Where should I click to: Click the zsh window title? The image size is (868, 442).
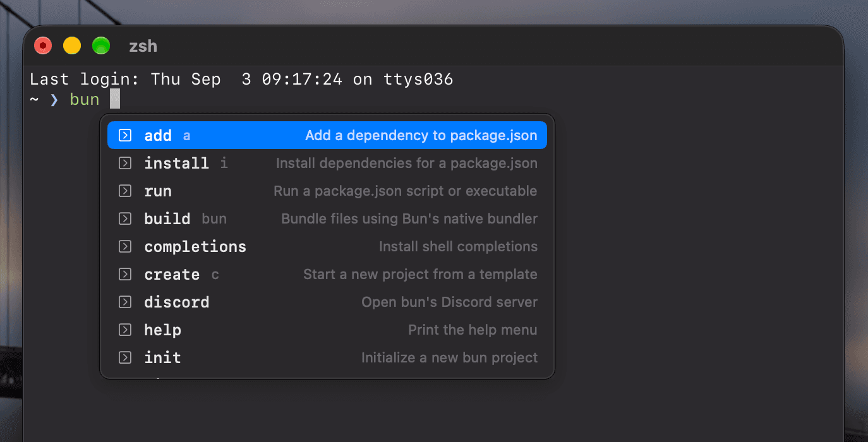pos(143,46)
